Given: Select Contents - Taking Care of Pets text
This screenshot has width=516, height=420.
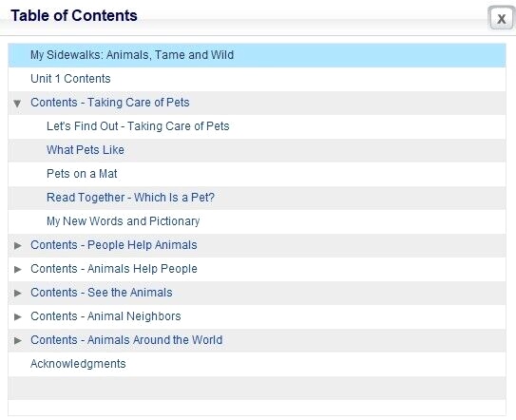Looking at the screenshot, I should (110, 103).
